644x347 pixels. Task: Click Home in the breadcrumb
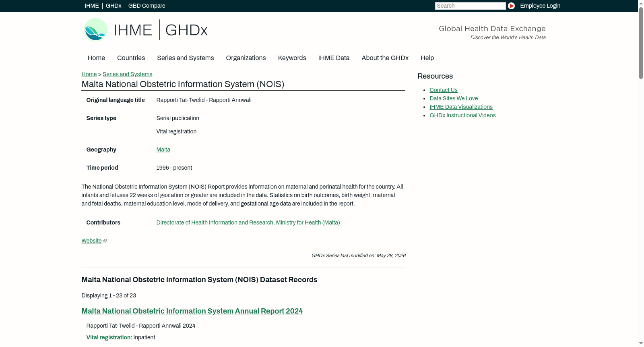click(x=89, y=74)
